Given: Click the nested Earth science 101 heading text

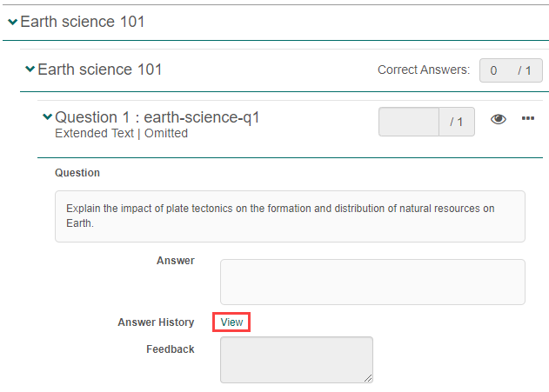Looking at the screenshot, I should (x=100, y=70).
